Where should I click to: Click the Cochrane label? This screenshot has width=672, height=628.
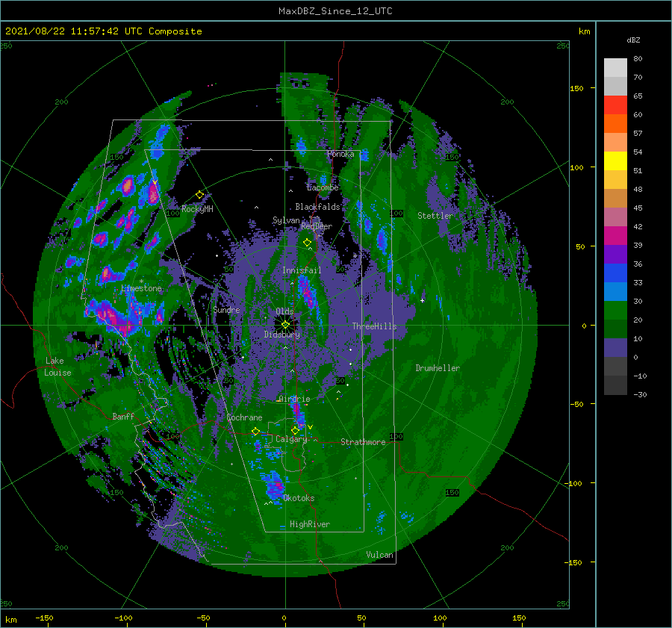coord(244,417)
